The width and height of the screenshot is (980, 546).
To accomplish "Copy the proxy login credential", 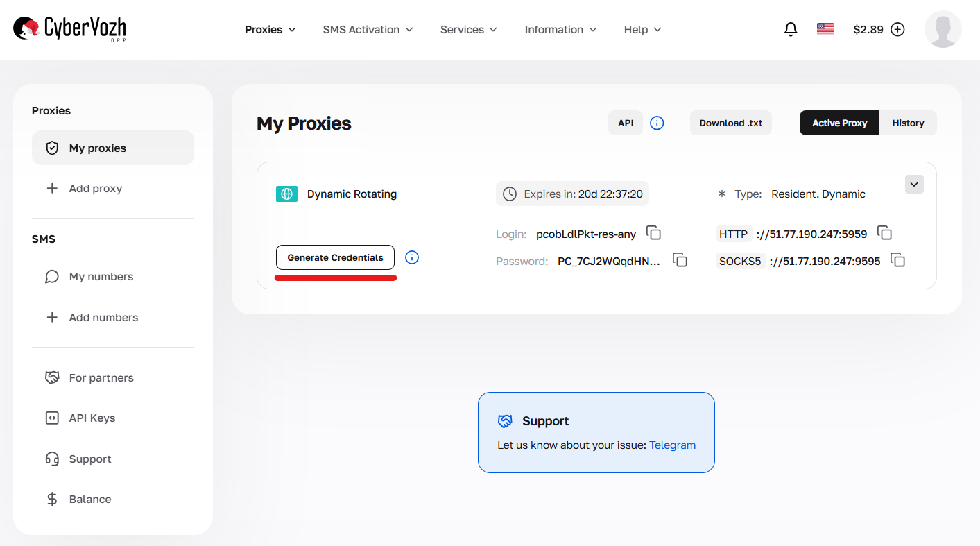I will 653,233.
